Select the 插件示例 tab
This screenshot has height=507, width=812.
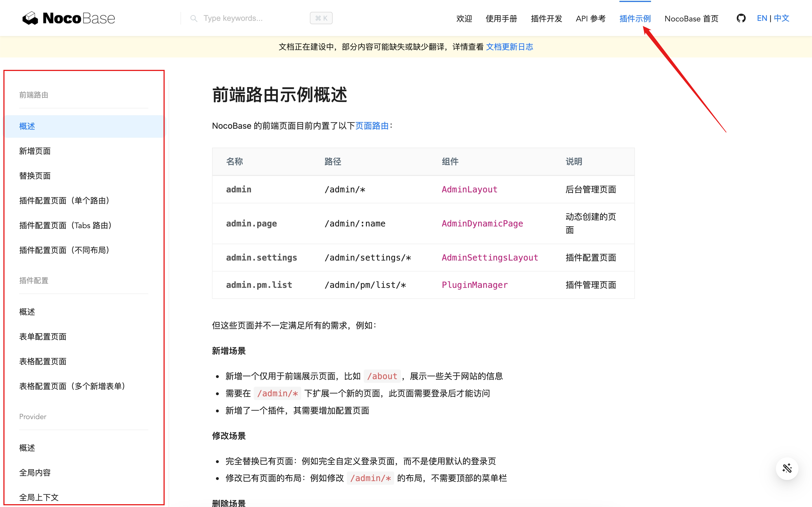635,18
